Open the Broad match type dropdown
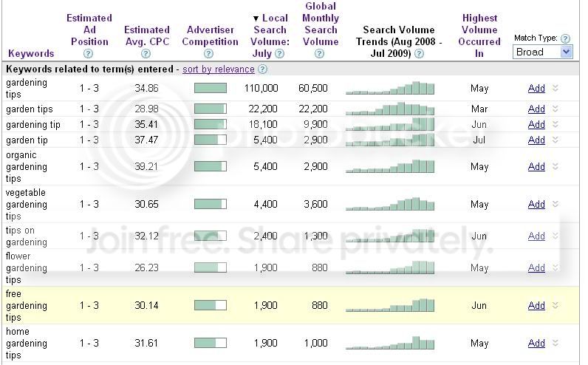This screenshot has width=588, height=365. point(542,52)
